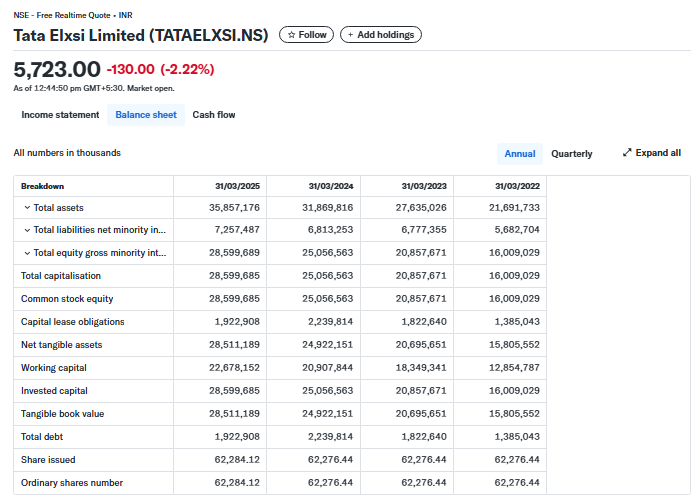Click the Net tangible assets label
Screen dimensions: 699x502
tap(62, 345)
